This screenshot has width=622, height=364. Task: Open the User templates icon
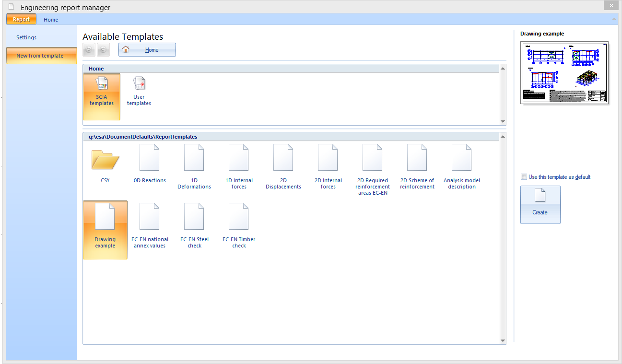139,91
